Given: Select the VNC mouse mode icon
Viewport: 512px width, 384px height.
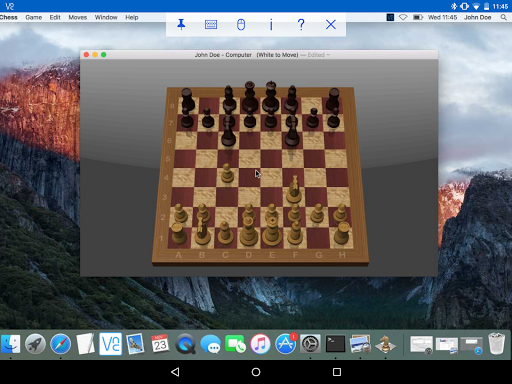Looking at the screenshot, I should click(241, 24).
